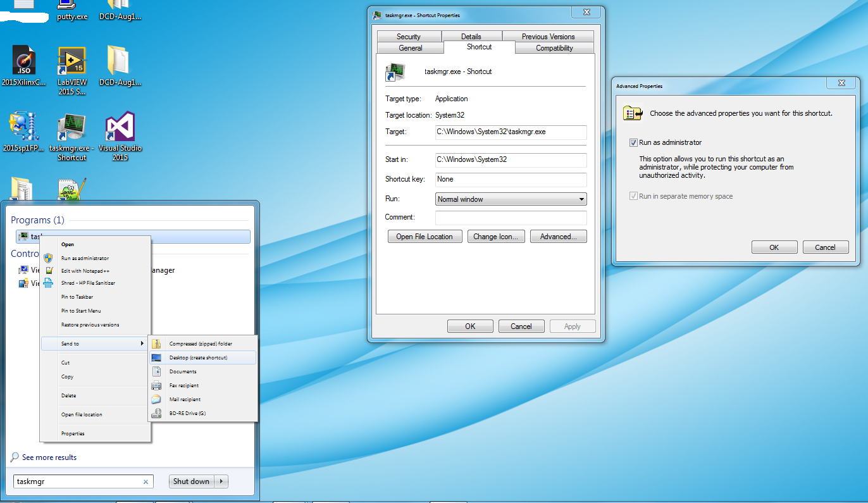Click the Advanced Properties dialog header icon
This screenshot has width=868, height=503.
[x=633, y=113]
